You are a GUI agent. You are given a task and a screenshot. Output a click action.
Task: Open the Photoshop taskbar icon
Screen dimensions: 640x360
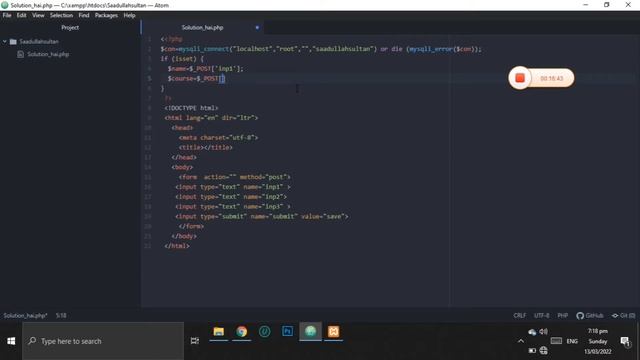pos(287,331)
